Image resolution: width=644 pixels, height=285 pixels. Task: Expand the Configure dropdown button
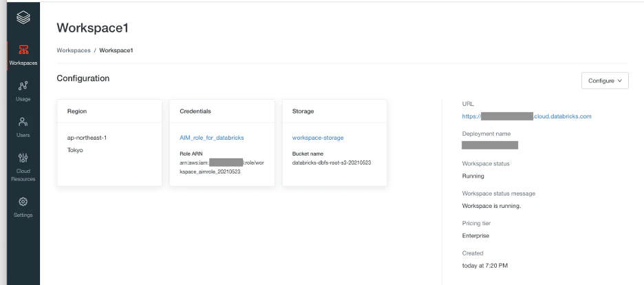click(605, 81)
